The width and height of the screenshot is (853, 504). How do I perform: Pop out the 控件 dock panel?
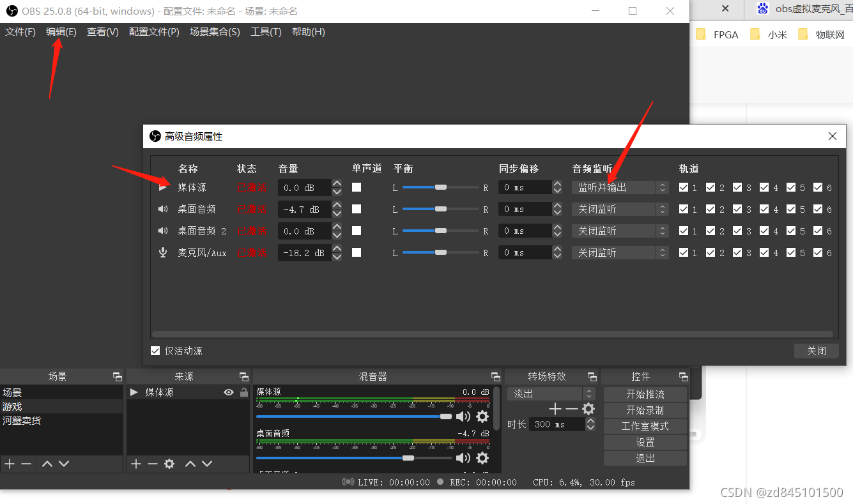pyautogui.click(x=683, y=377)
